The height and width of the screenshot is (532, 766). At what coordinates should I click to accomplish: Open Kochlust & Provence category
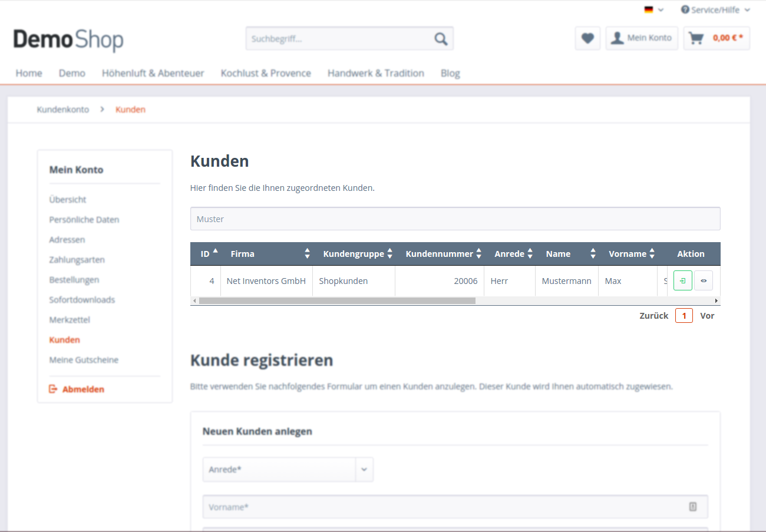click(x=266, y=73)
